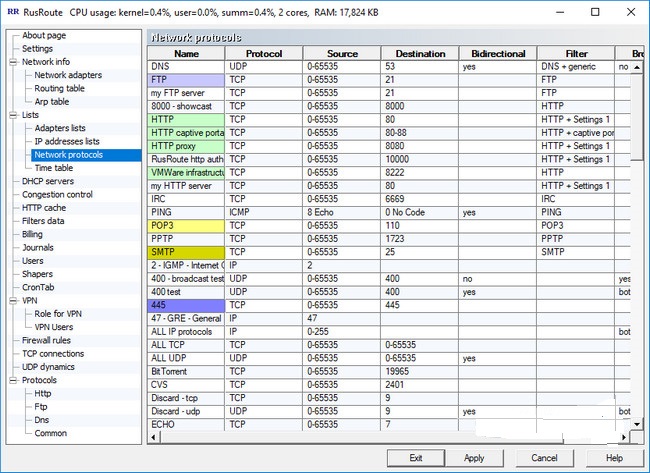Select Ftp under Protocols

[x=41, y=407]
